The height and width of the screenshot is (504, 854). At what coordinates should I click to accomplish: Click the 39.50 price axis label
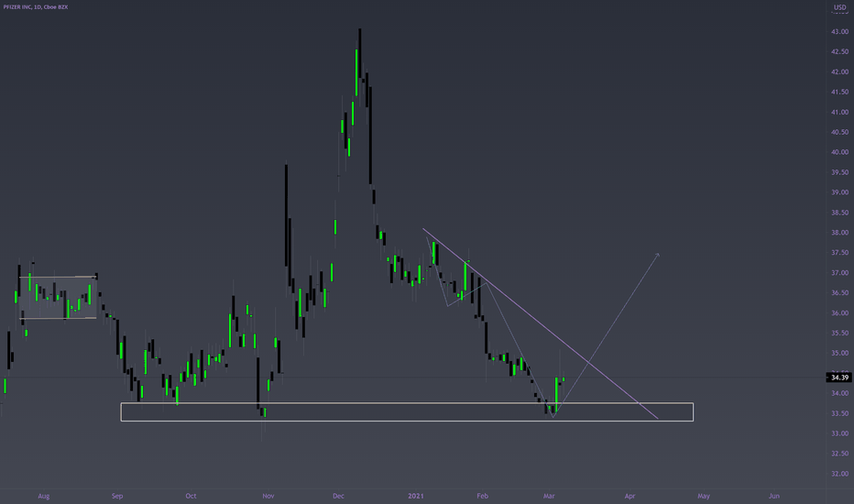839,172
